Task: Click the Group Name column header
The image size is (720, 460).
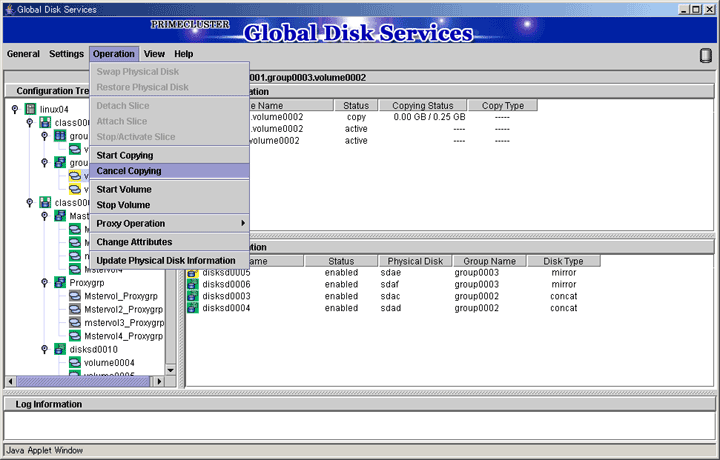Action: [489, 261]
